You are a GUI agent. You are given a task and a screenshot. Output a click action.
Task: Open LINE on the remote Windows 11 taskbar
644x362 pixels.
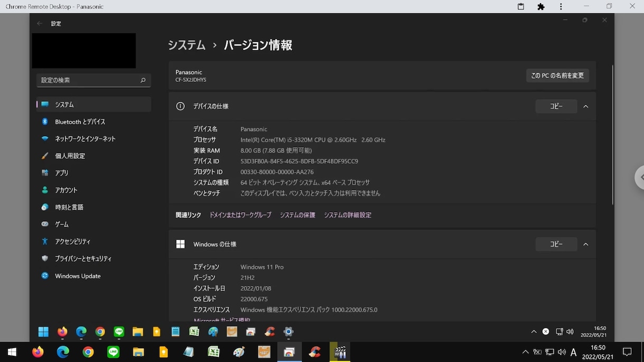pos(119,332)
